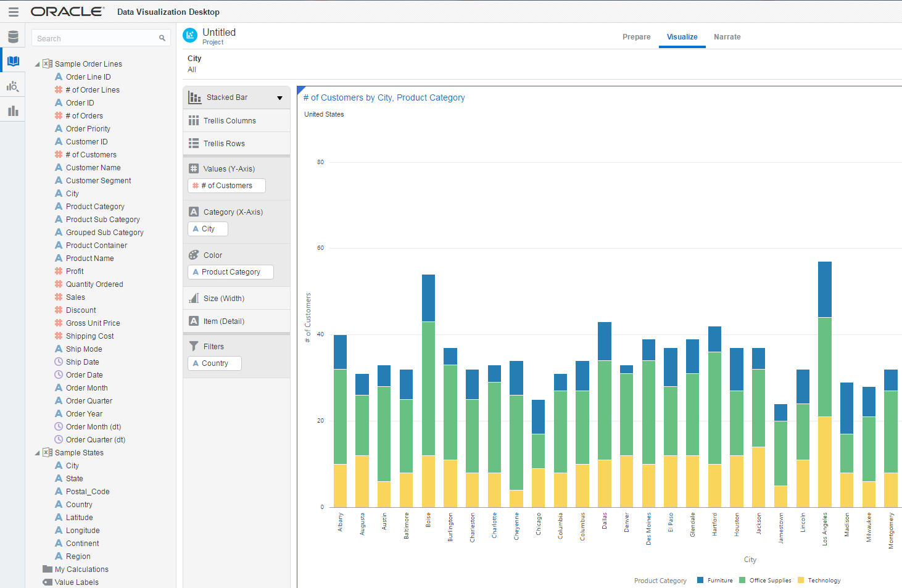The width and height of the screenshot is (902, 588).
Task: Select the Product Category color chip
Action: pos(230,272)
